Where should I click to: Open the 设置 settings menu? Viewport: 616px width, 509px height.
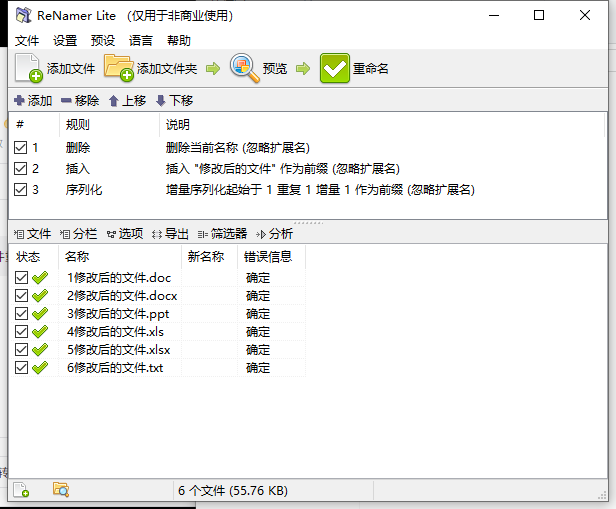65,41
